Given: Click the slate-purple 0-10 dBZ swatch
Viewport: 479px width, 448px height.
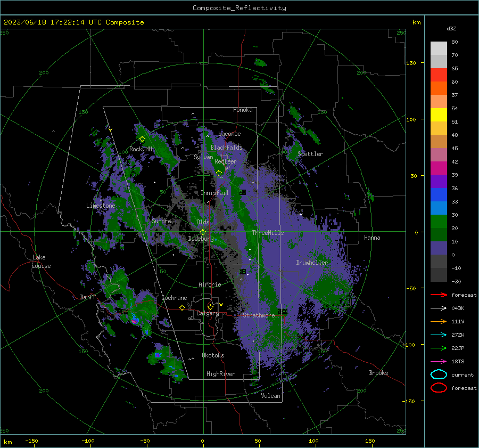Looking at the screenshot, I should 439,248.
